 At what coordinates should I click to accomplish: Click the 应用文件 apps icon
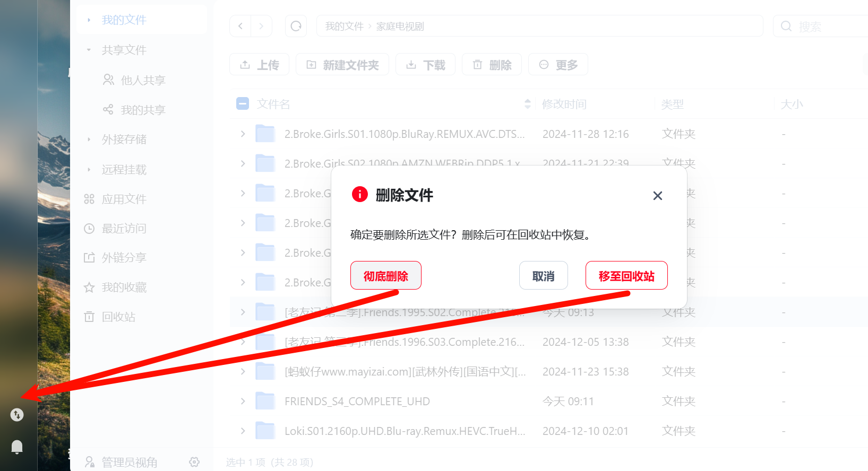(x=89, y=199)
